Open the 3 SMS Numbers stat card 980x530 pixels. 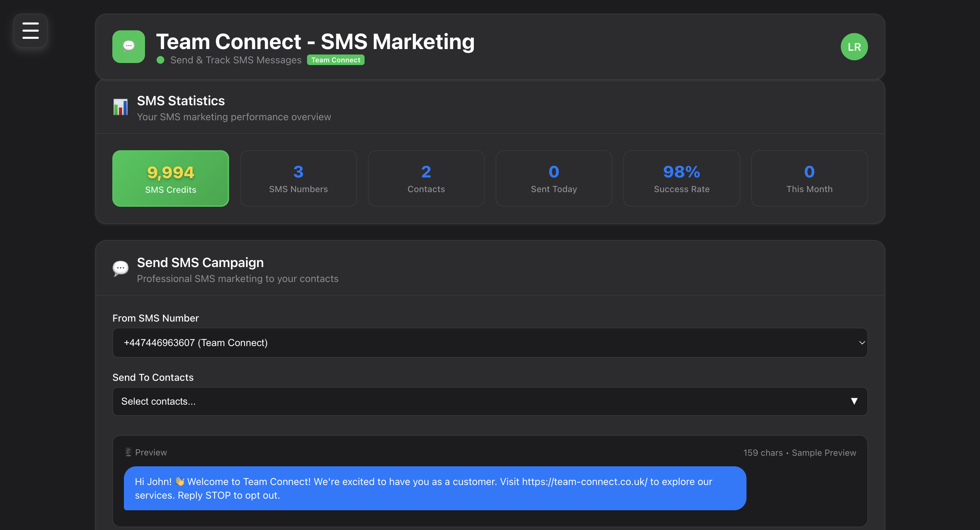point(298,178)
